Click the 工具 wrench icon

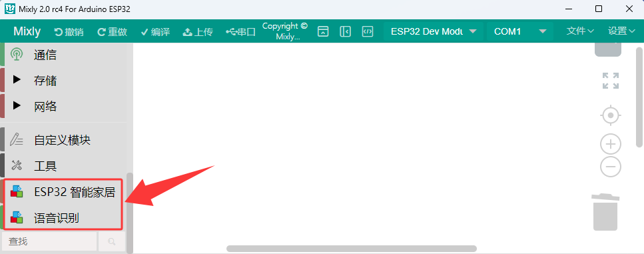(x=17, y=165)
